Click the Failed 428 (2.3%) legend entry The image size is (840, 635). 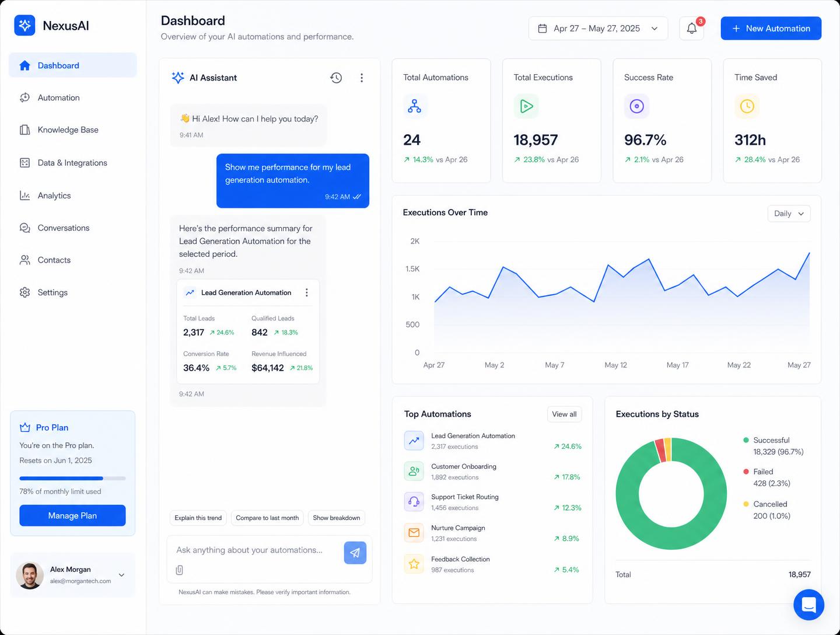[x=767, y=477]
